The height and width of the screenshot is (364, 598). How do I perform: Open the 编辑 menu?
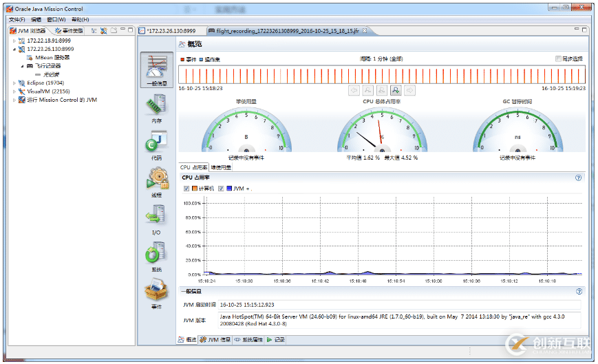(x=36, y=19)
